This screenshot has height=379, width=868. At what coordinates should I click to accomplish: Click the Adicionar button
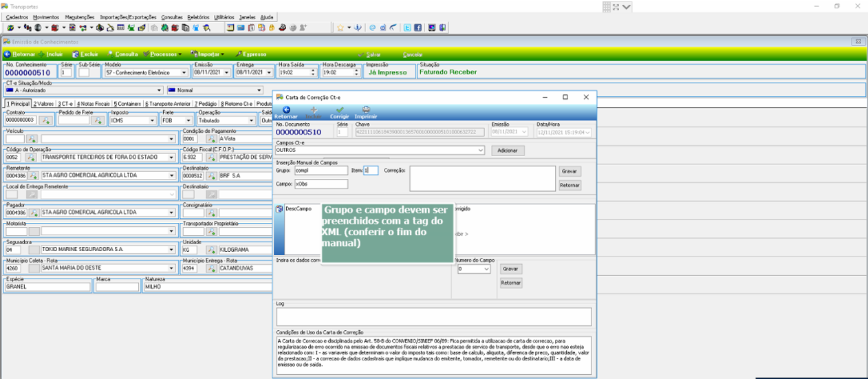pyautogui.click(x=508, y=150)
